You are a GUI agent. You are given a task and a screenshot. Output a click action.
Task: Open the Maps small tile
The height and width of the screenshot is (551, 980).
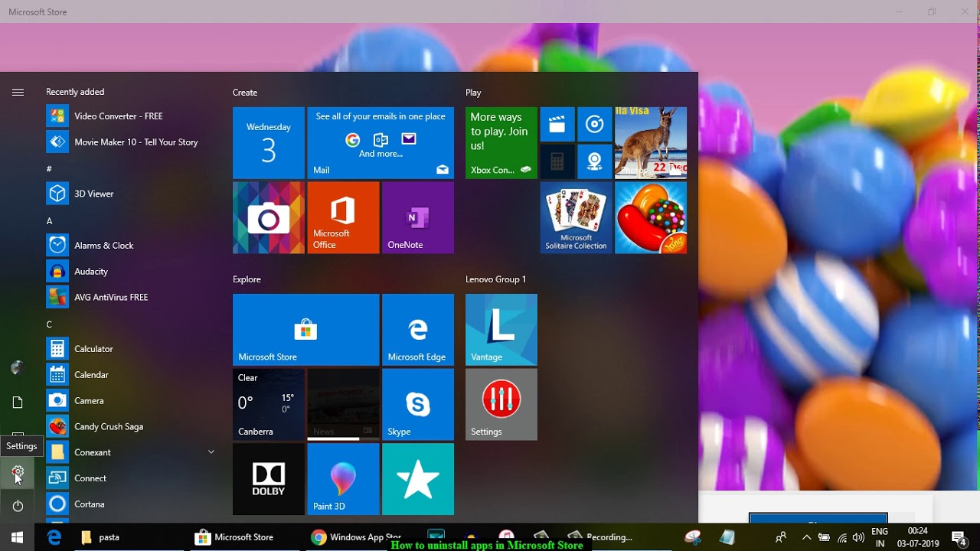pyautogui.click(x=595, y=161)
